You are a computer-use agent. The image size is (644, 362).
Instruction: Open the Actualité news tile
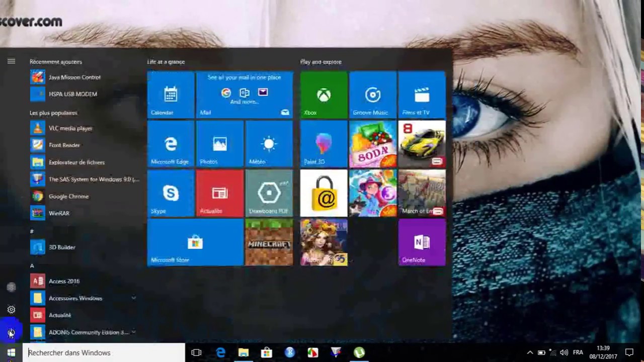pyautogui.click(x=220, y=194)
